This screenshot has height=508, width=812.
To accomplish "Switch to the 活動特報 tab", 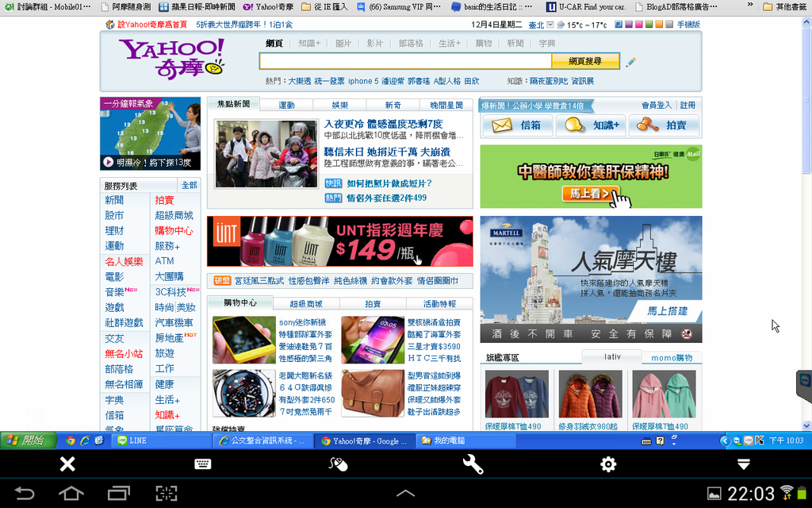I will point(439,304).
